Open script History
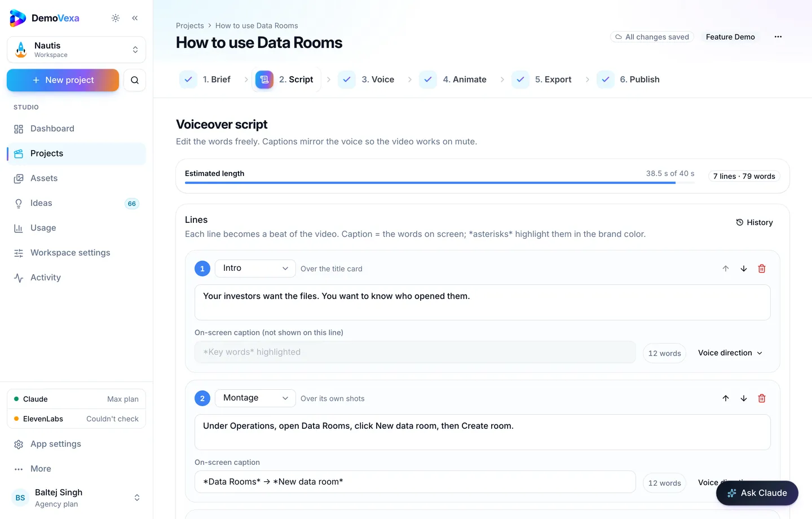 [754, 222]
